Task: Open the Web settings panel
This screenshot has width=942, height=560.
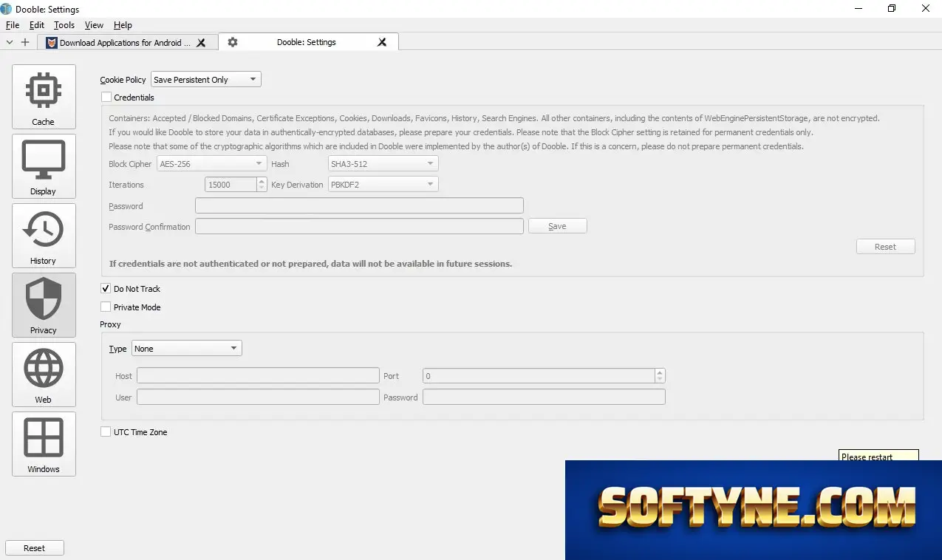Action: (x=44, y=375)
